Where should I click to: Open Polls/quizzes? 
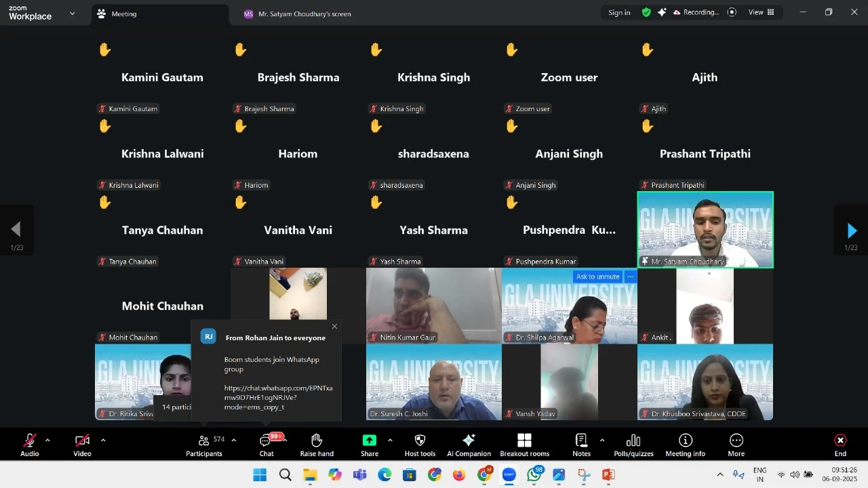pos(633,445)
